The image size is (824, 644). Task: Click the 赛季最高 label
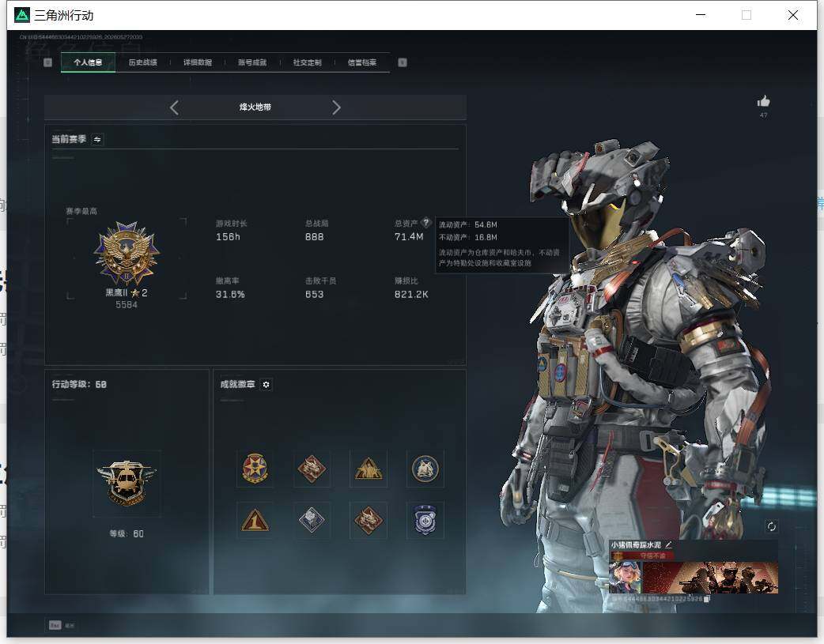pos(81,211)
